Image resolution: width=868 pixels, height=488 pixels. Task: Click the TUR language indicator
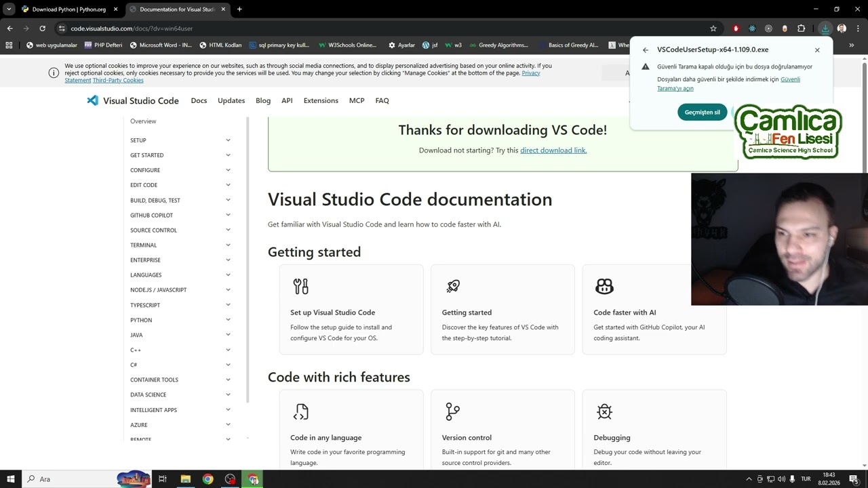click(x=806, y=479)
